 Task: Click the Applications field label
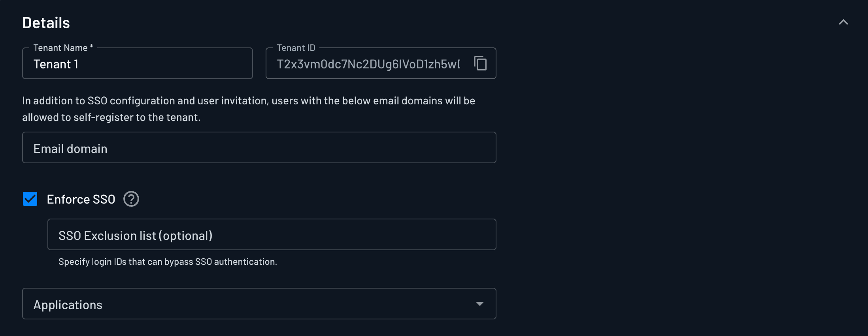click(68, 304)
